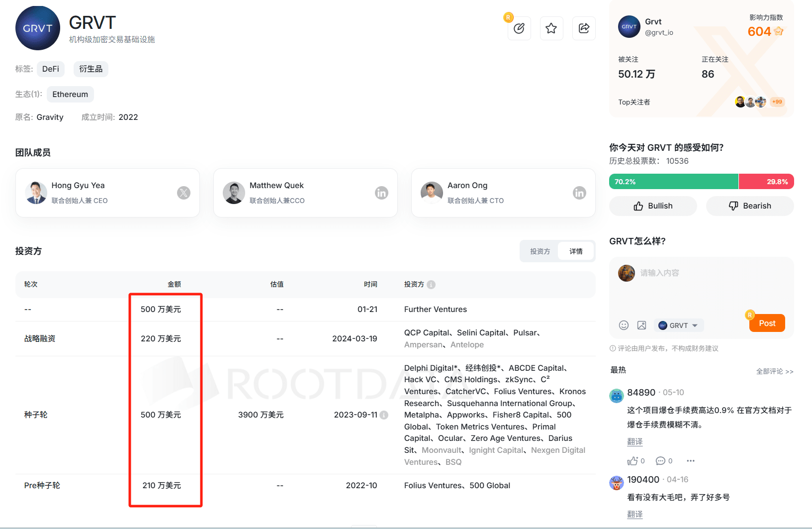The height and width of the screenshot is (529, 812).
Task: Vote Bearish on GRVT
Action: click(750, 206)
